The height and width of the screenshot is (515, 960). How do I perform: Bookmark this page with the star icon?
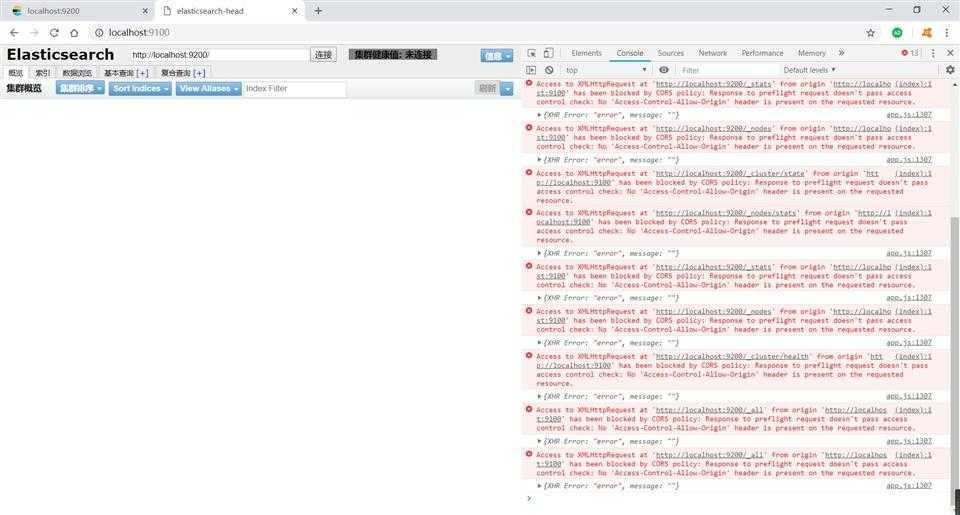(871, 32)
